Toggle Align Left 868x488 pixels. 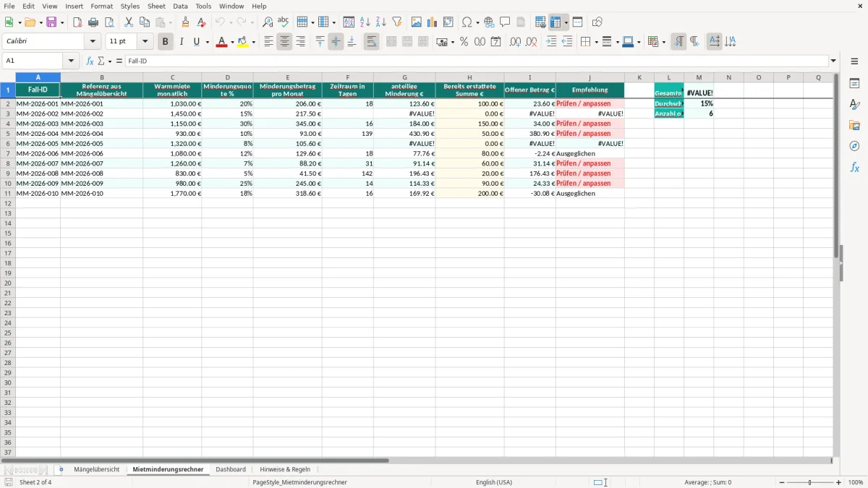268,42
